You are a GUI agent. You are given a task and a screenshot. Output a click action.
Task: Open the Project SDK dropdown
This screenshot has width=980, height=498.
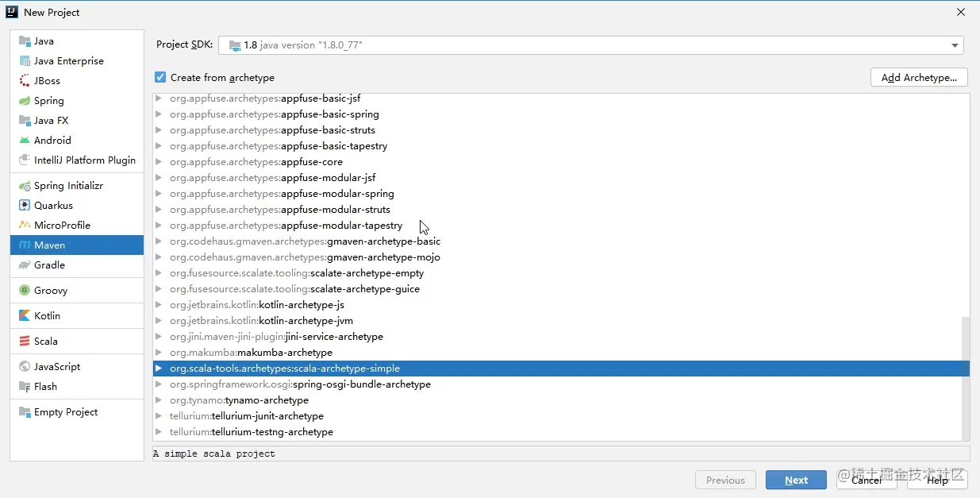[x=955, y=46]
